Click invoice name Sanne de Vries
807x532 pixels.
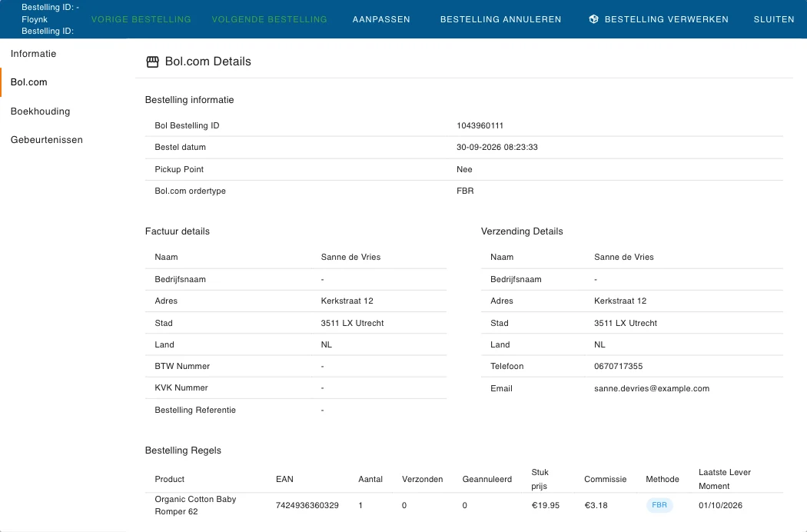pyautogui.click(x=350, y=257)
